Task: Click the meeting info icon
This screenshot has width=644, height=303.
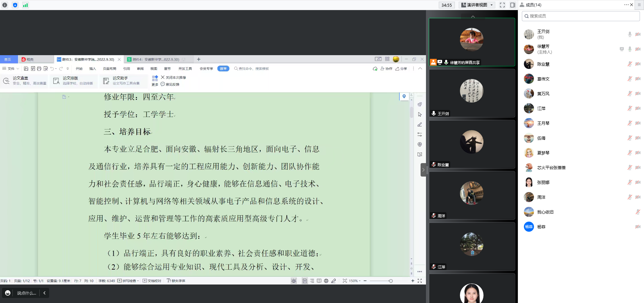Action: point(5,5)
